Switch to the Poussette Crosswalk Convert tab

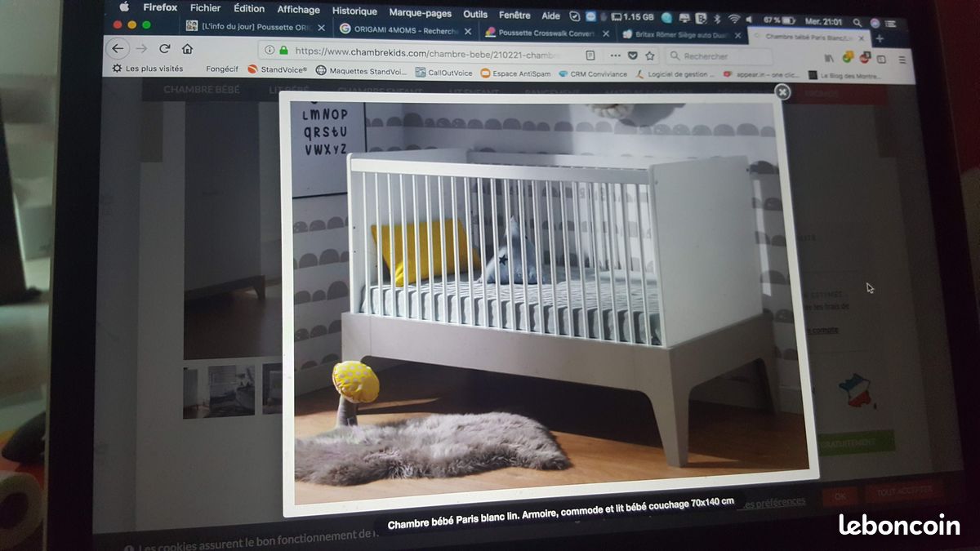coord(546,33)
